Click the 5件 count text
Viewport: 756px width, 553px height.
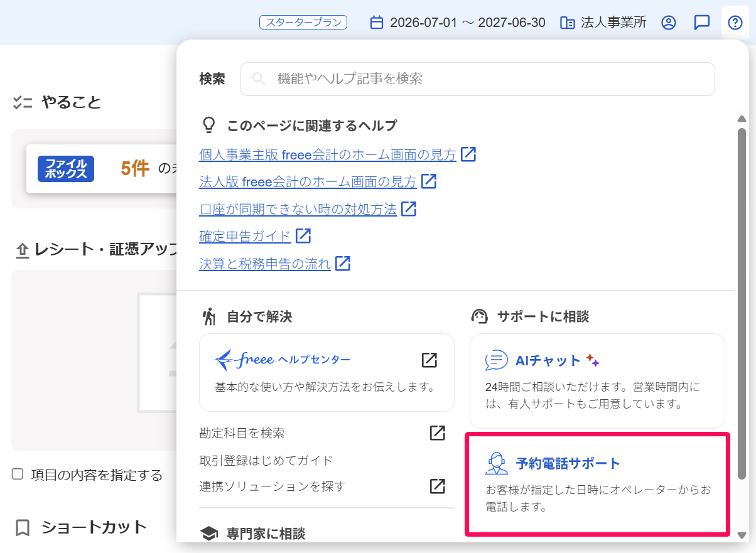[x=135, y=168]
